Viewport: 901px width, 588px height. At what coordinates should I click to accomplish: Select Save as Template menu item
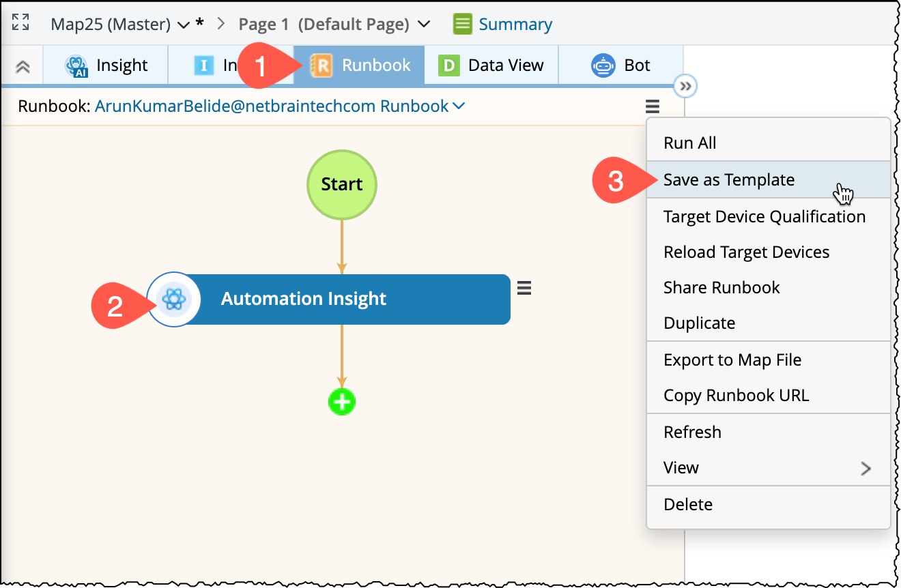[729, 180]
